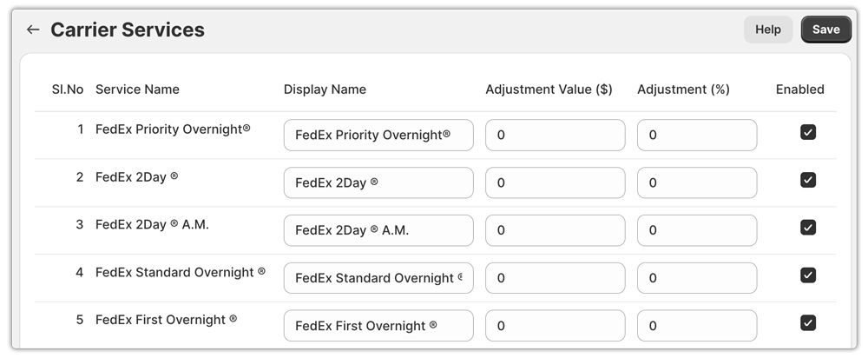Uncheck Enabled for FedEx 2Day row 2
This screenshot has height=358, width=868.
[x=807, y=180]
